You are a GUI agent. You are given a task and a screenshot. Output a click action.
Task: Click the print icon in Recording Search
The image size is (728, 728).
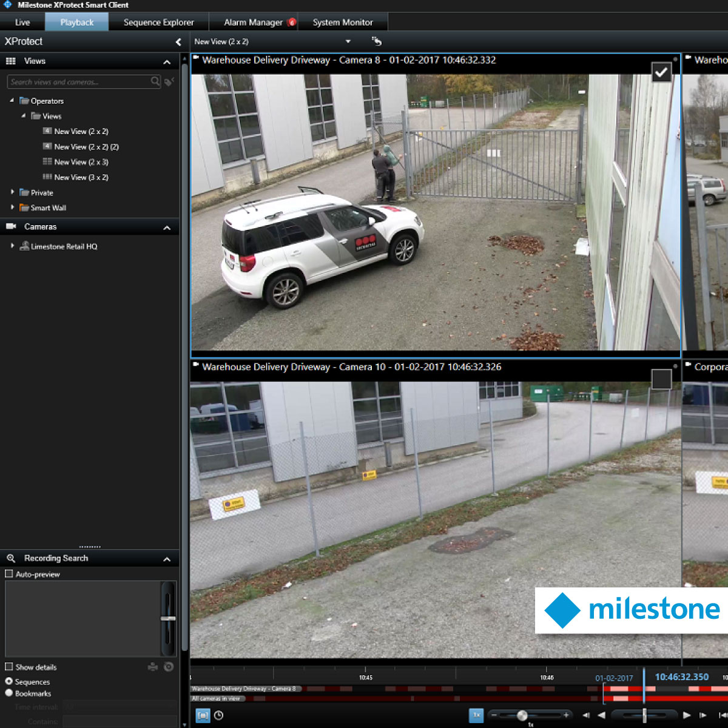tap(153, 667)
